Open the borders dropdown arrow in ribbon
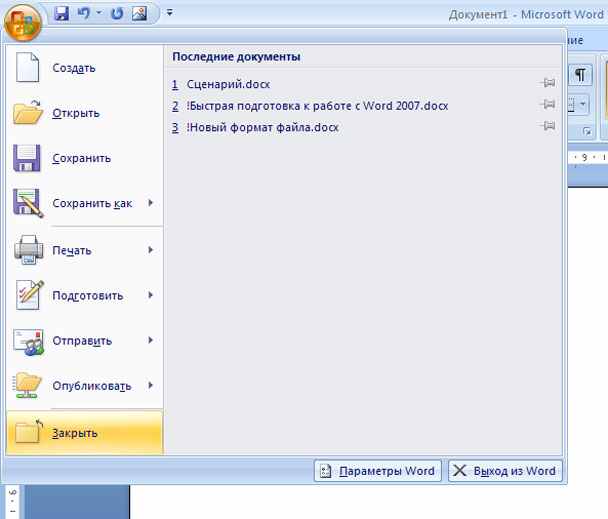Viewport: 608px width, 519px height. pyautogui.click(x=583, y=104)
